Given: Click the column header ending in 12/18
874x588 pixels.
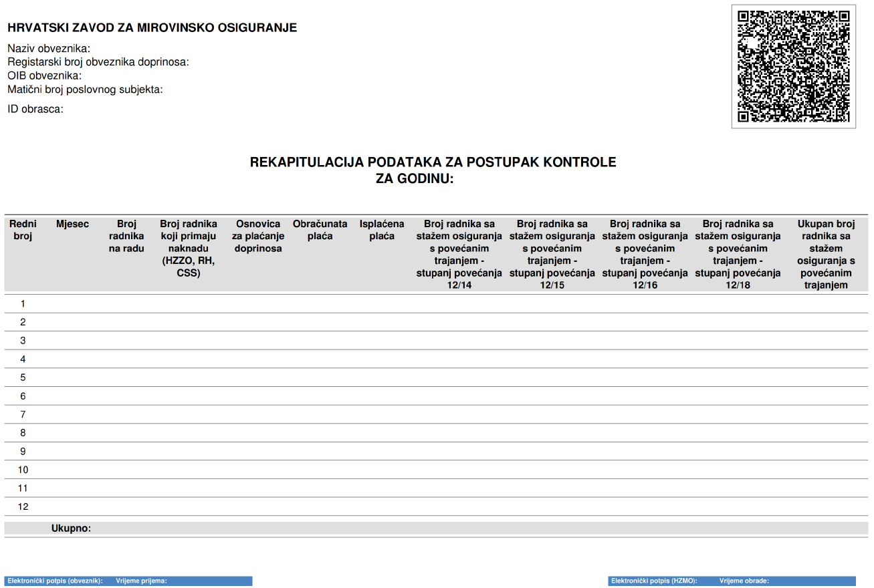Looking at the screenshot, I should point(738,254).
